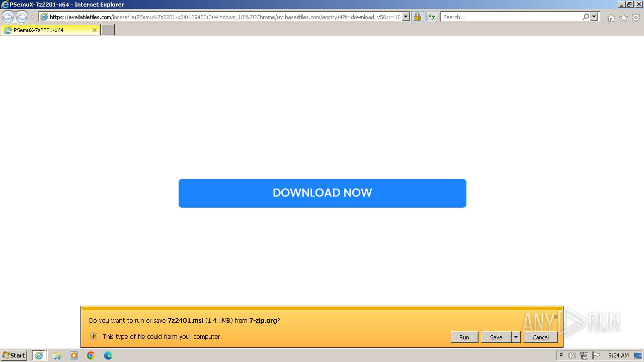This screenshot has width=644, height=362.
Task: Open File Explorer from taskbar
Action: tap(57, 355)
